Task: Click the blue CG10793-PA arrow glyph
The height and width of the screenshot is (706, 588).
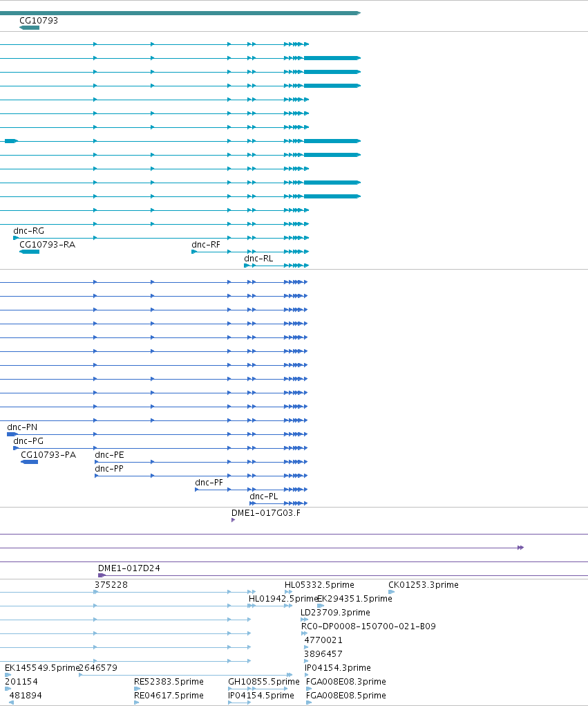Action: (x=29, y=462)
